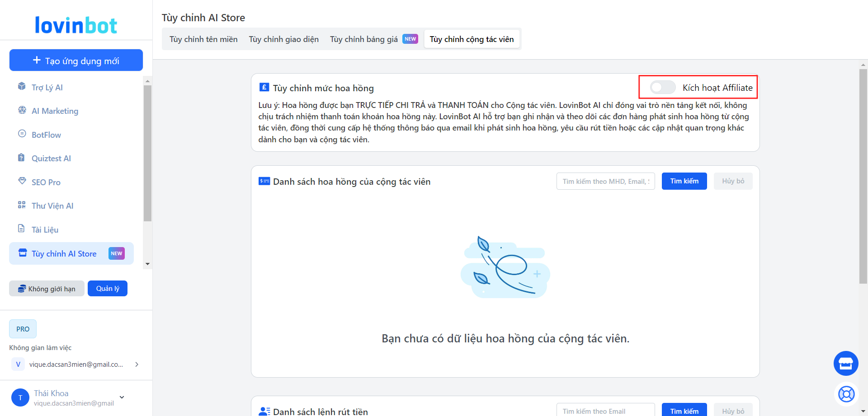Screen dimensions: 868x416
Task: Click the BotFlow chat bubble icon
Action: coord(22,134)
